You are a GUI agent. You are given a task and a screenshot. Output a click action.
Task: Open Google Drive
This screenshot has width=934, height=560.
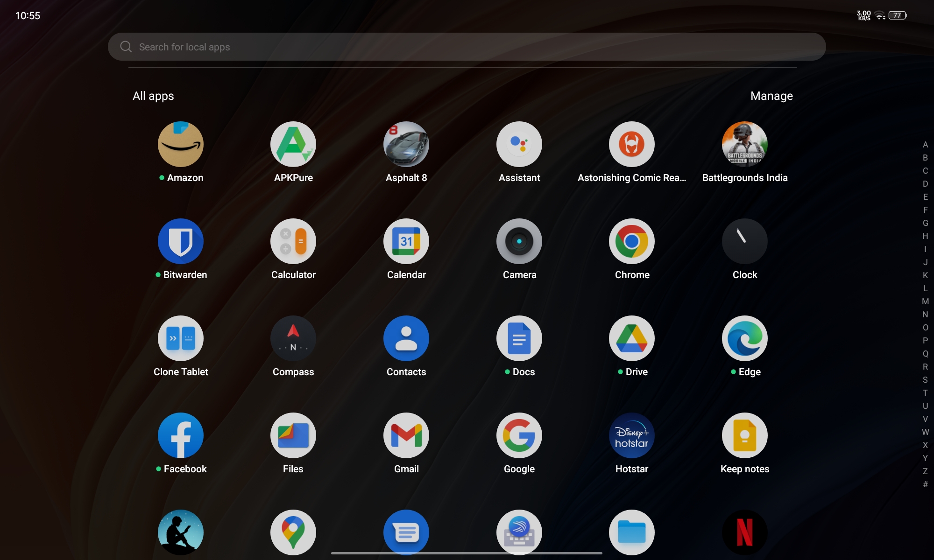tap(632, 338)
